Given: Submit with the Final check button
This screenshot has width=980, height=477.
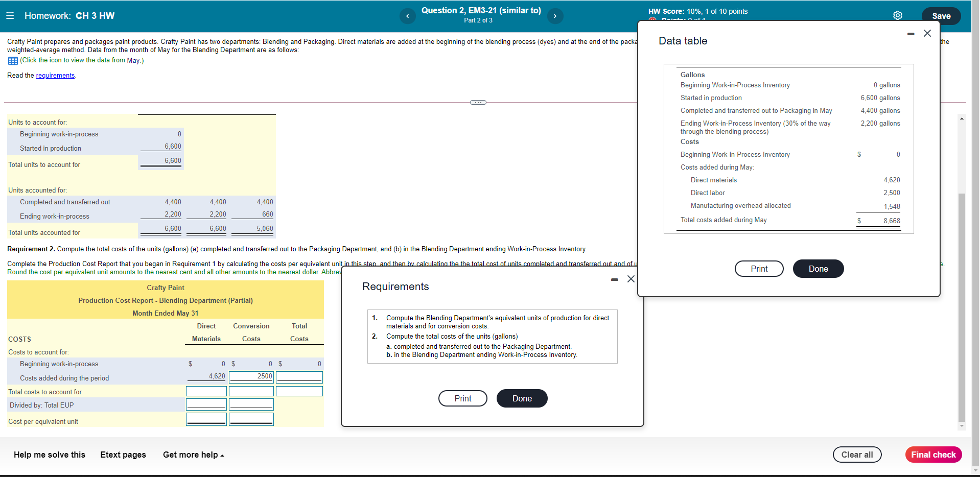Looking at the screenshot, I should click(933, 455).
